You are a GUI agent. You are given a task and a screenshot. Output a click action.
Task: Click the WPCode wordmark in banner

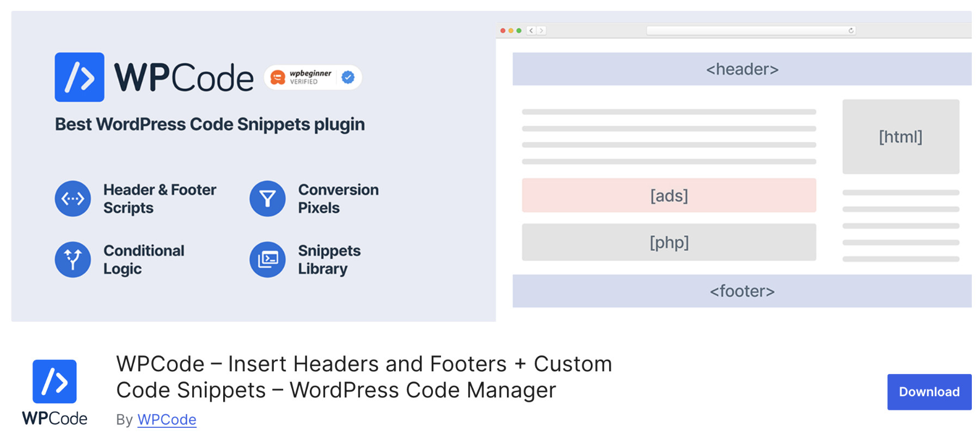point(184,77)
